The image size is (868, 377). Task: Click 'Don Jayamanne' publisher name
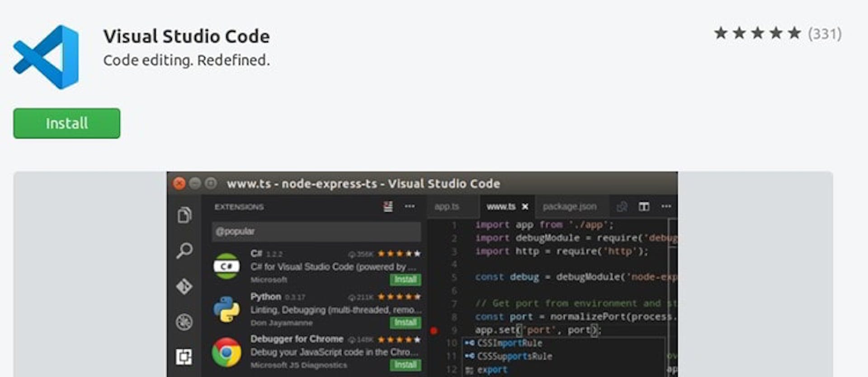tap(282, 323)
